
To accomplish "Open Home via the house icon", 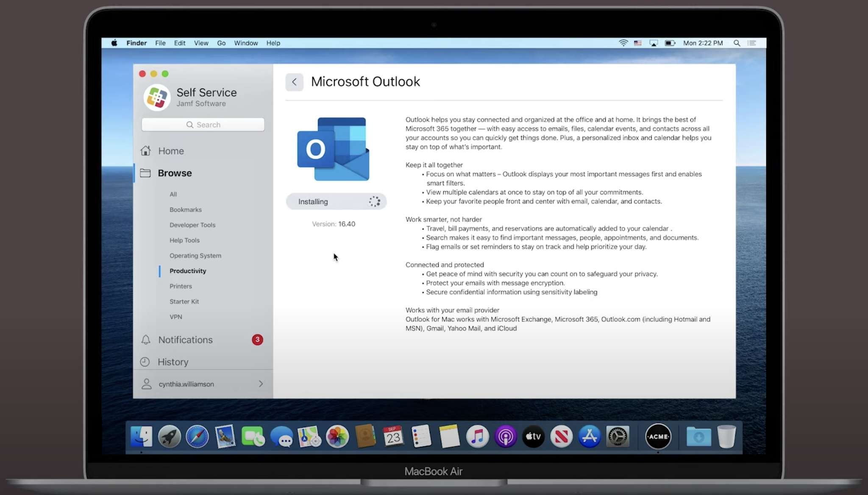I will 146,151.
